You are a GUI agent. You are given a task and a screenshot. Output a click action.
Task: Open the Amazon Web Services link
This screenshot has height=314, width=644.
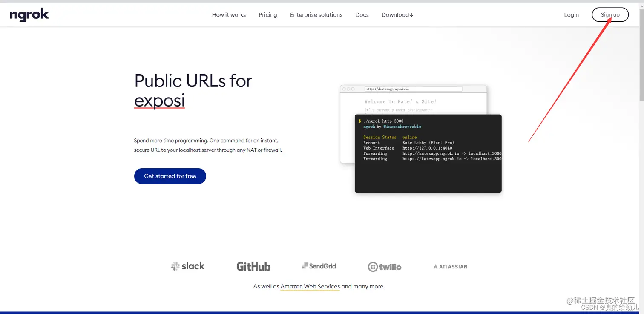click(310, 286)
